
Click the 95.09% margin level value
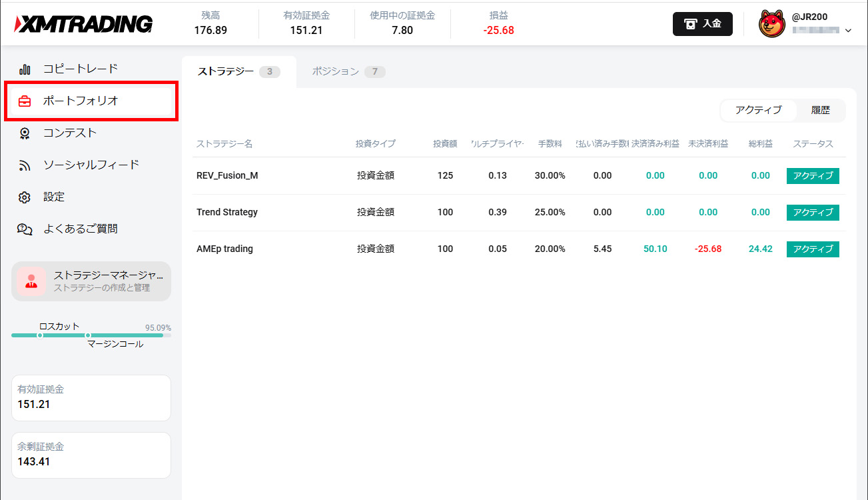(158, 328)
